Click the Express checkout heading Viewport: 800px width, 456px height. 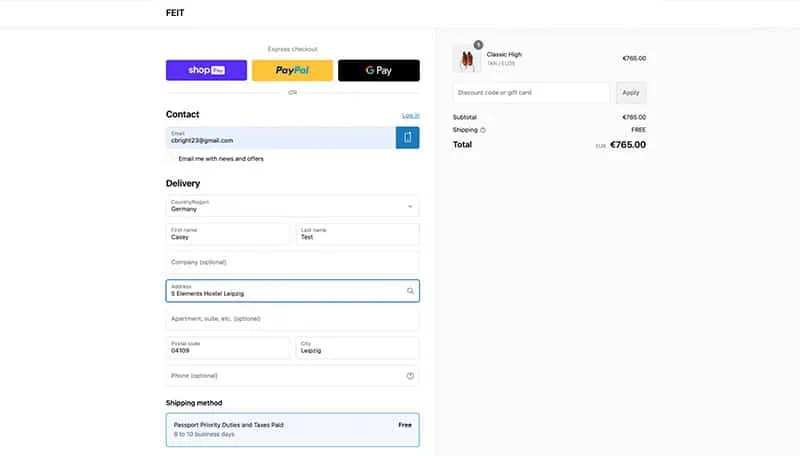coord(292,49)
